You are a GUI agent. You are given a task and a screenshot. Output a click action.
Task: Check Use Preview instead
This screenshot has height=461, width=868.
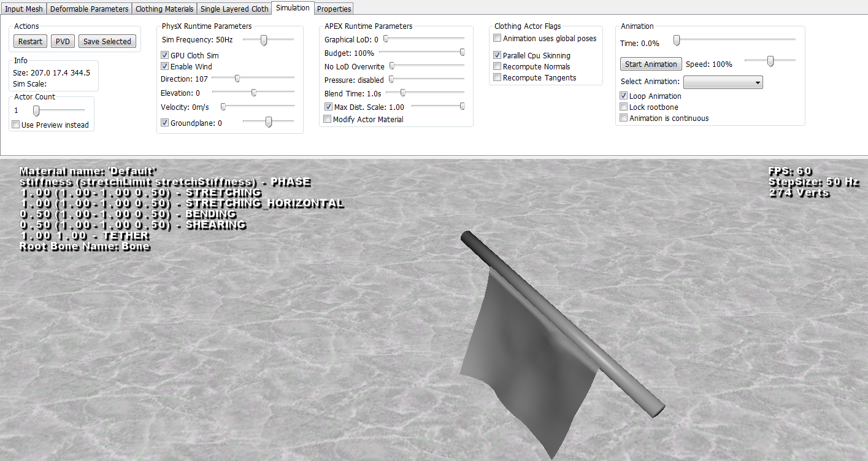point(15,125)
